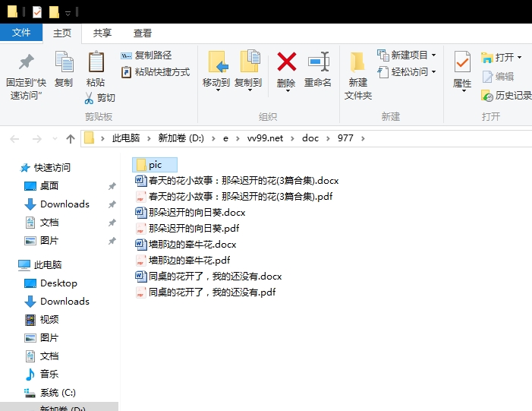532x411 pixels.
Task: Select 同桌的花开了，我的还没有.docx file
Action: 208,276
